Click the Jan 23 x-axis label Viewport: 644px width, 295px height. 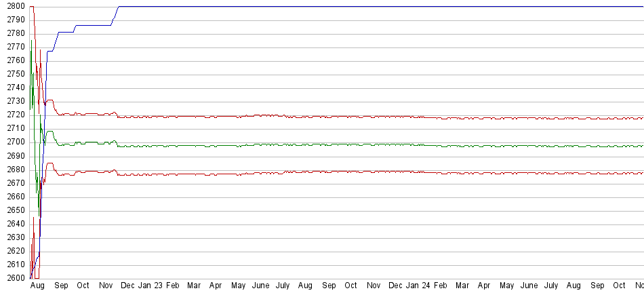(x=150, y=286)
